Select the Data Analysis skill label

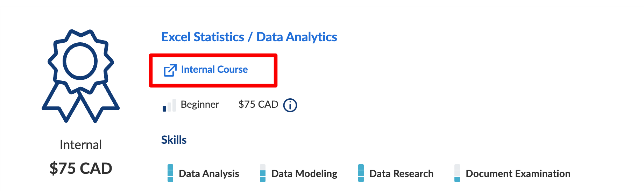tap(209, 174)
